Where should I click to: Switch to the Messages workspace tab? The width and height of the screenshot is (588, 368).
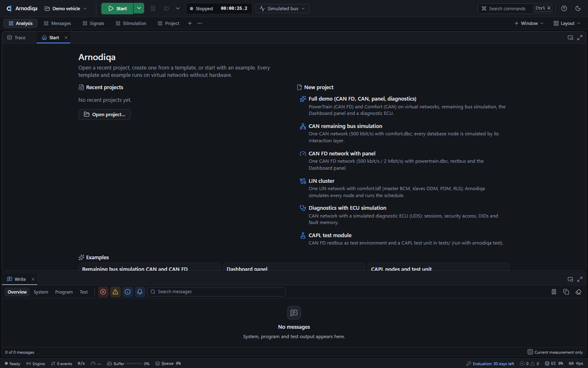(57, 23)
